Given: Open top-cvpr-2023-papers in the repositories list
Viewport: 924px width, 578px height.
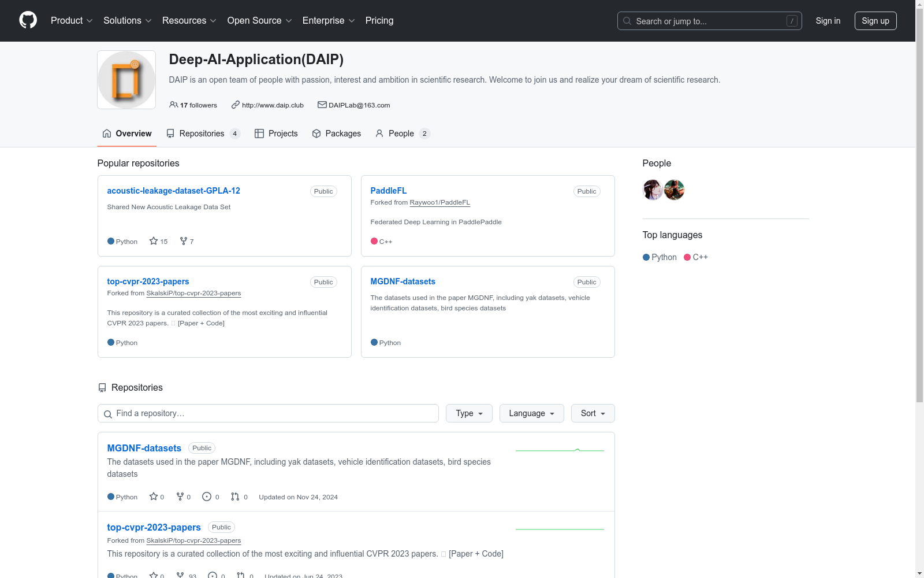Looking at the screenshot, I should [154, 527].
